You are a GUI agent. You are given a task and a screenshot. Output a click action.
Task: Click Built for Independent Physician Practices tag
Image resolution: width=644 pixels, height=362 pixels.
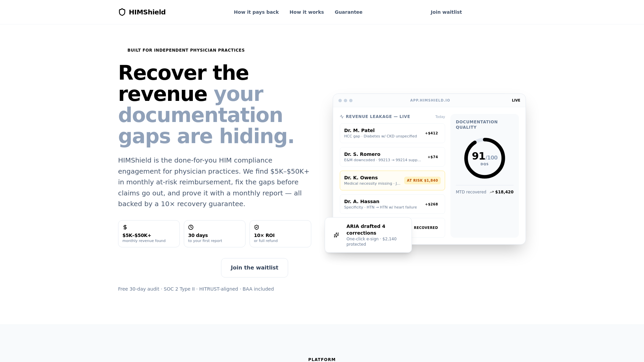186,50
